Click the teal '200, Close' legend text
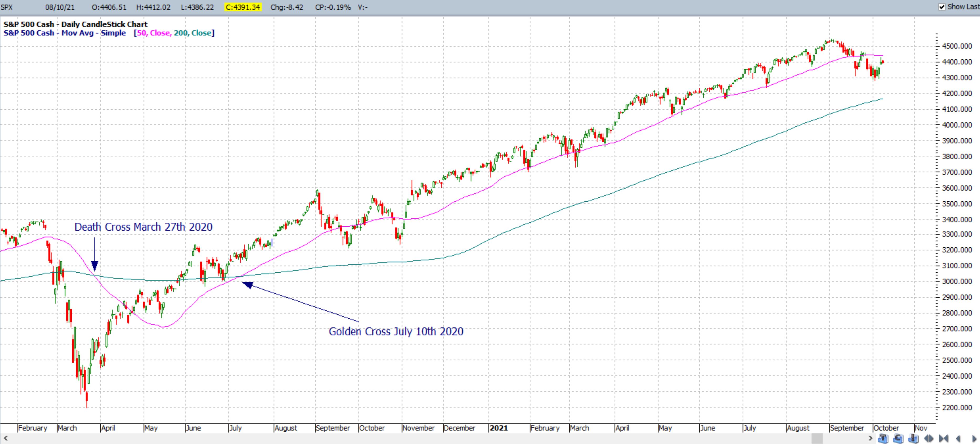This screenshot has width=980, height=444. coord(193,33)
